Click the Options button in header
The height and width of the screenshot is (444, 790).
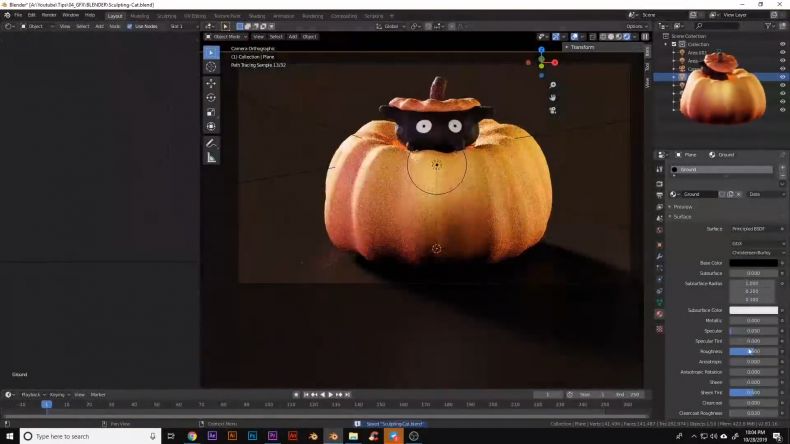636,26
